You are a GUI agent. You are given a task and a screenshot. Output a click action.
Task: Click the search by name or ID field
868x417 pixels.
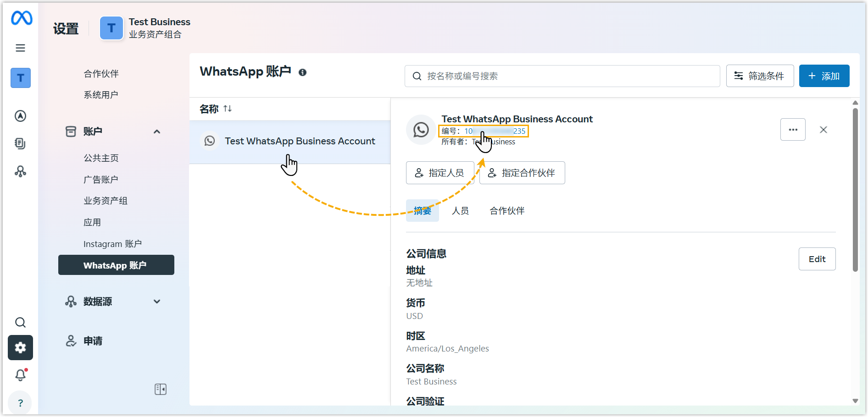pos(562,76)
